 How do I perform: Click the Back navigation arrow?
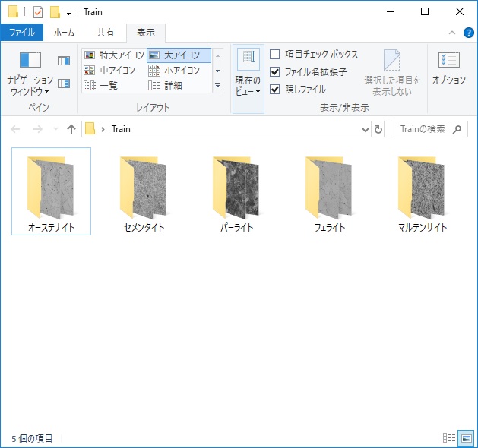[x=15, y=129]
